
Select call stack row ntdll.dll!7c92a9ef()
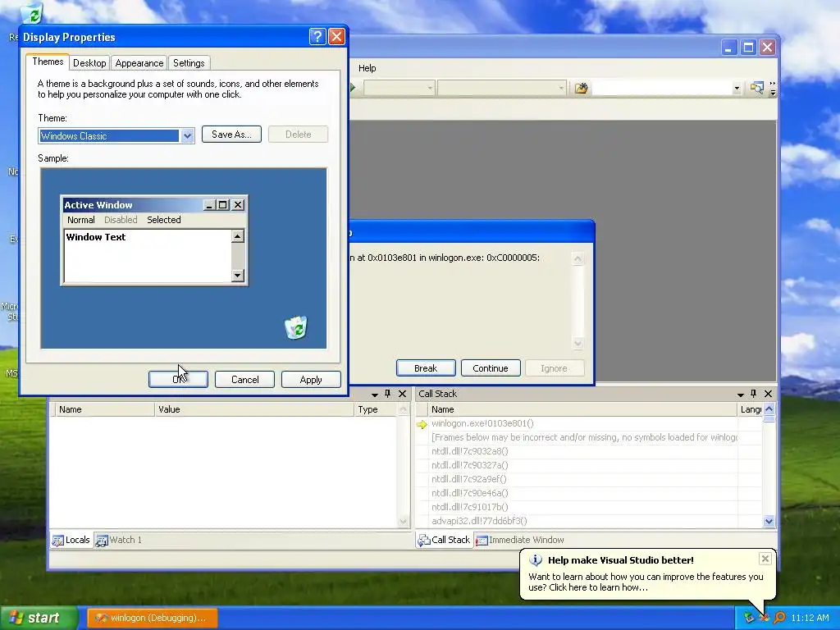pos(589,479)
